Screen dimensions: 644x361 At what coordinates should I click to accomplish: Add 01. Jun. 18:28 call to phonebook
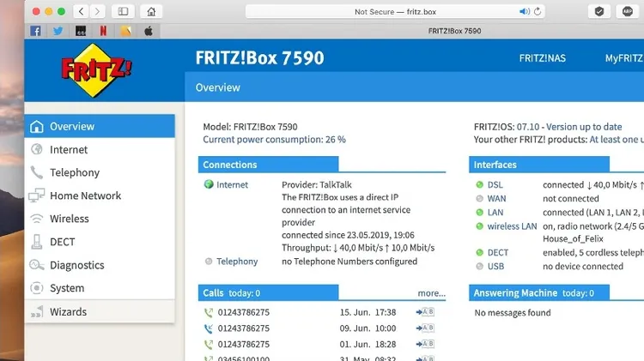[x=425, y=344]
